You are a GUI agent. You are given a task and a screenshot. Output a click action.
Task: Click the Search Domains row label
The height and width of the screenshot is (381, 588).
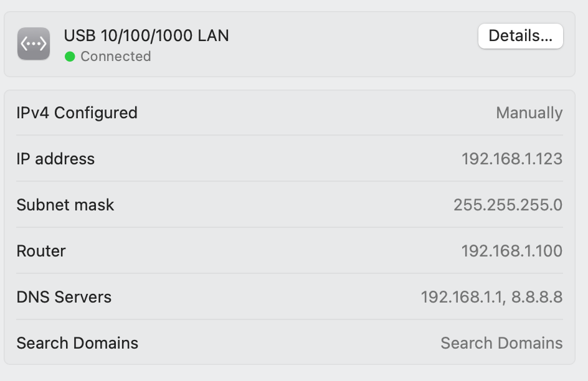pyautogui.click(x=77, y=343)
